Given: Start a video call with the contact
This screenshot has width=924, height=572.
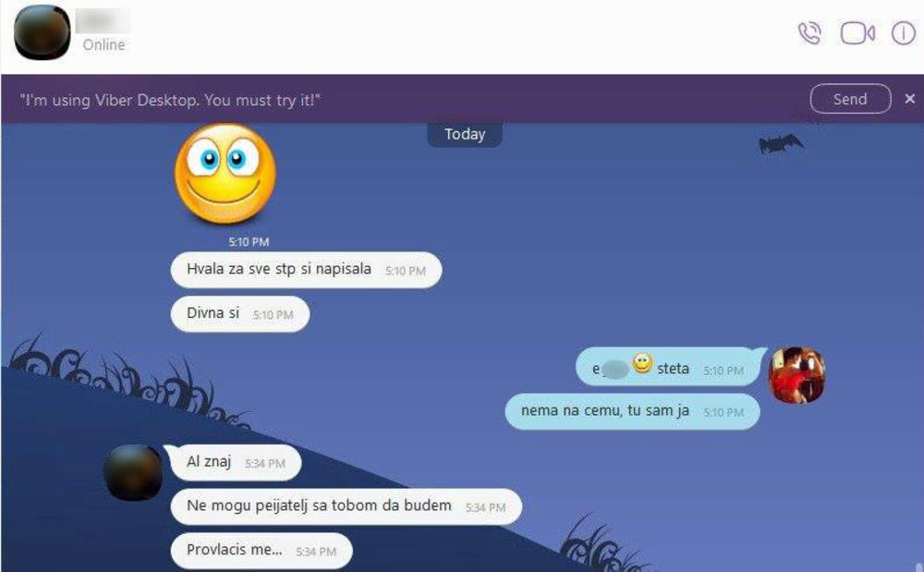Looking at the screenshot, I should tap(857, 33).
